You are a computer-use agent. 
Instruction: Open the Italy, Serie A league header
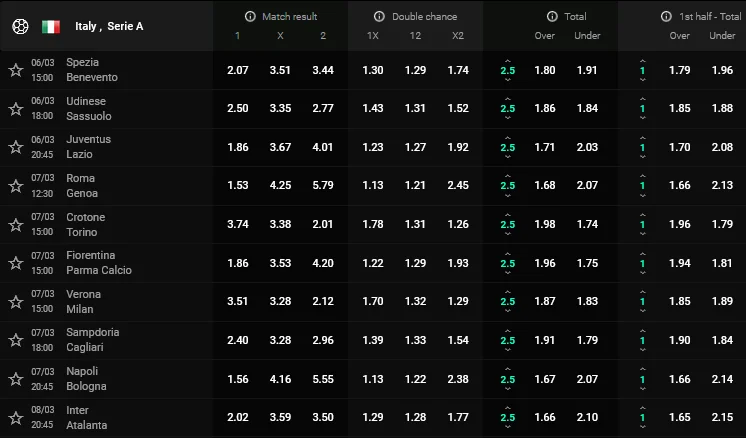(x=109, y=26)
